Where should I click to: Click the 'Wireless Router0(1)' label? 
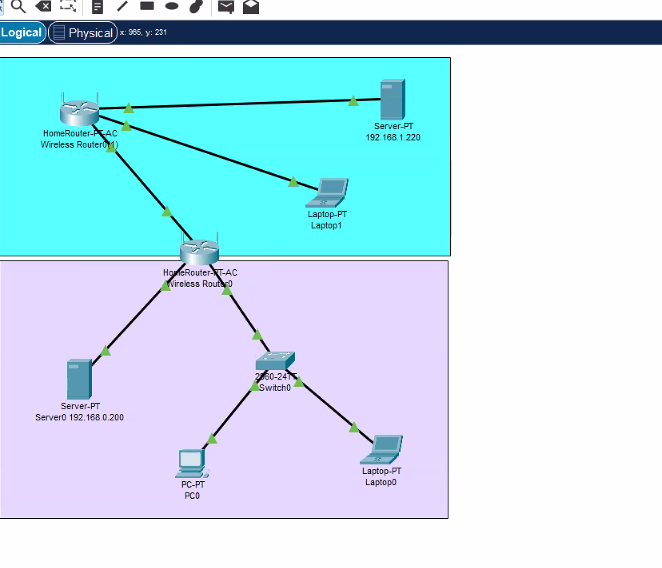click(x=79, y=144)
